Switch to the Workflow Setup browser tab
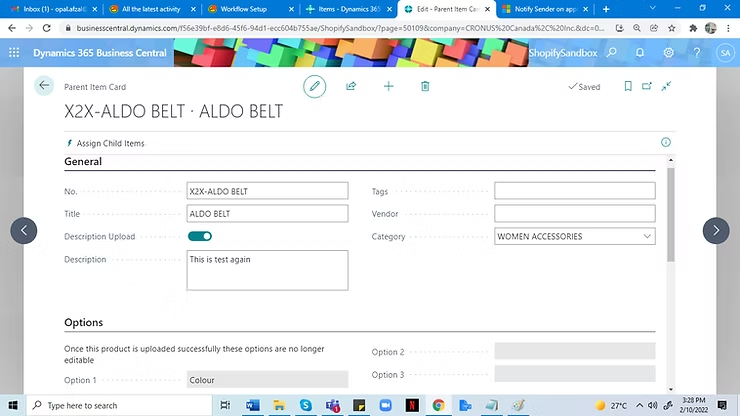The image size is (740, 416). click(245, 9)
